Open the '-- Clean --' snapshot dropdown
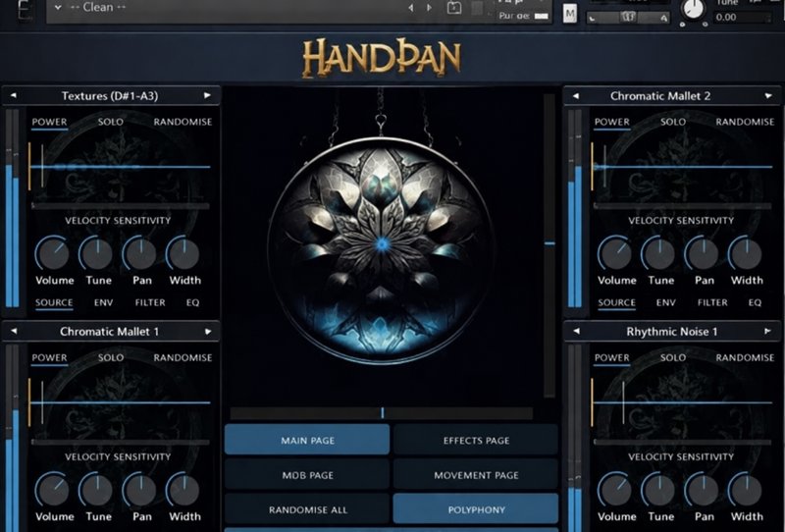 [x=58, y=8]
